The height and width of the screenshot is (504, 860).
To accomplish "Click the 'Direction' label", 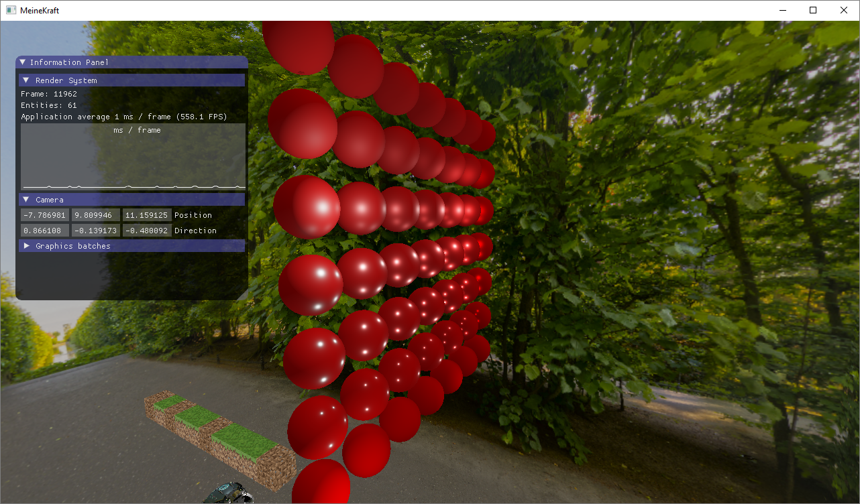I will coord(195,231).
